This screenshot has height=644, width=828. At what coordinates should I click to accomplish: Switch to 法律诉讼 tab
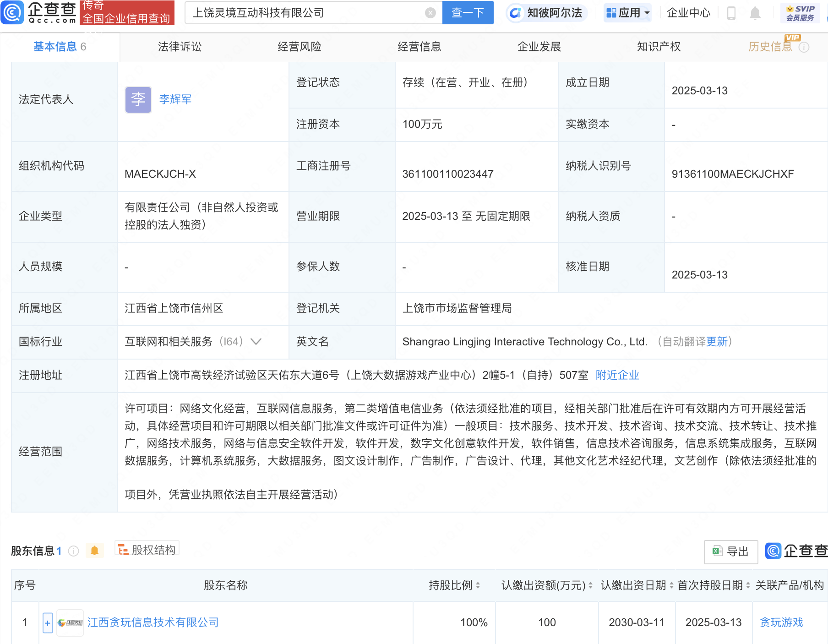pos(180,47)
